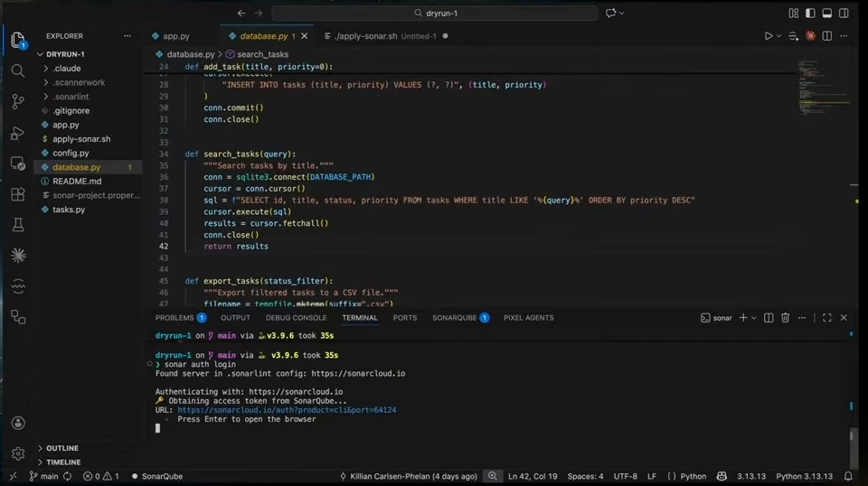Open the Testing flask view
The height and width of the screenshot is (486, 868).
18,225
